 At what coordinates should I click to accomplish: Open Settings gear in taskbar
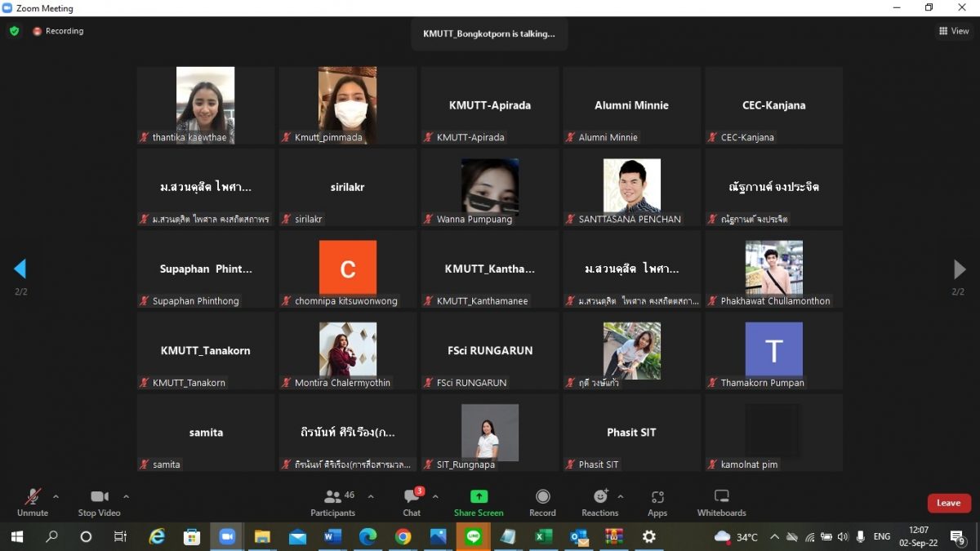(649, 537)
